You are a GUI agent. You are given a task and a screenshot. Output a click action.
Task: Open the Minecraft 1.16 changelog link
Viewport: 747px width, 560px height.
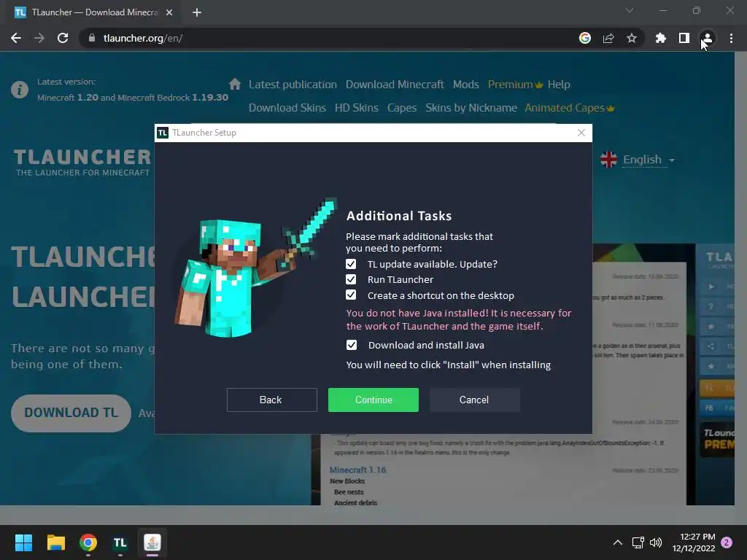click(357, 470)
